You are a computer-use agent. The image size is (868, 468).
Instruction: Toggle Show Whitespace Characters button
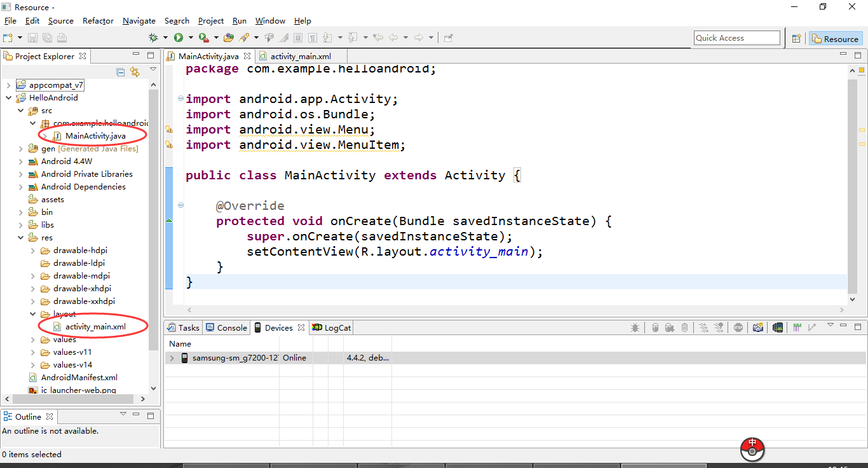click(x=312, y=38)
